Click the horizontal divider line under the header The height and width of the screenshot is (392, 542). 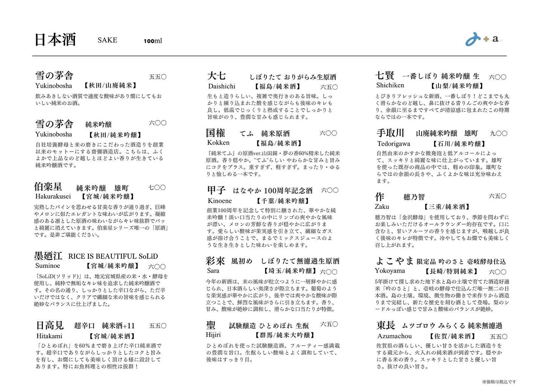271,55
